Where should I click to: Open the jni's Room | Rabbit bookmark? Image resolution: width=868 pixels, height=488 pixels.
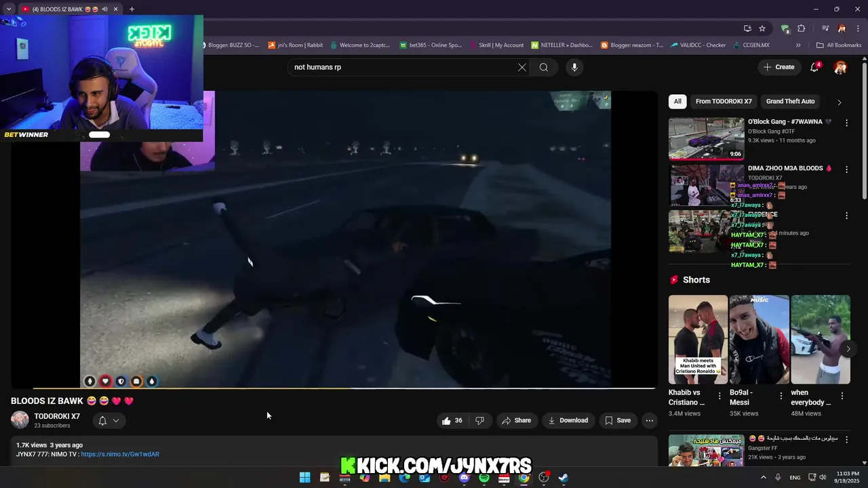coord(296,45)
